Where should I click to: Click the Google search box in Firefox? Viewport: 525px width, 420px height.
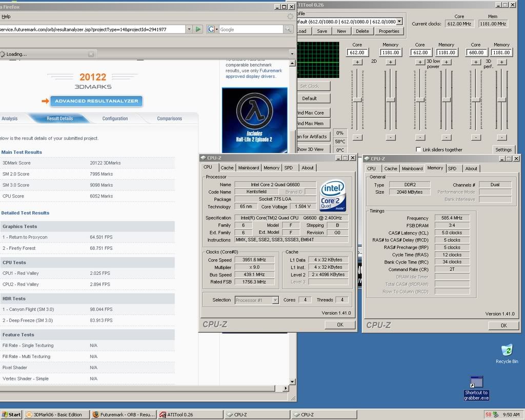coord(251,29)
